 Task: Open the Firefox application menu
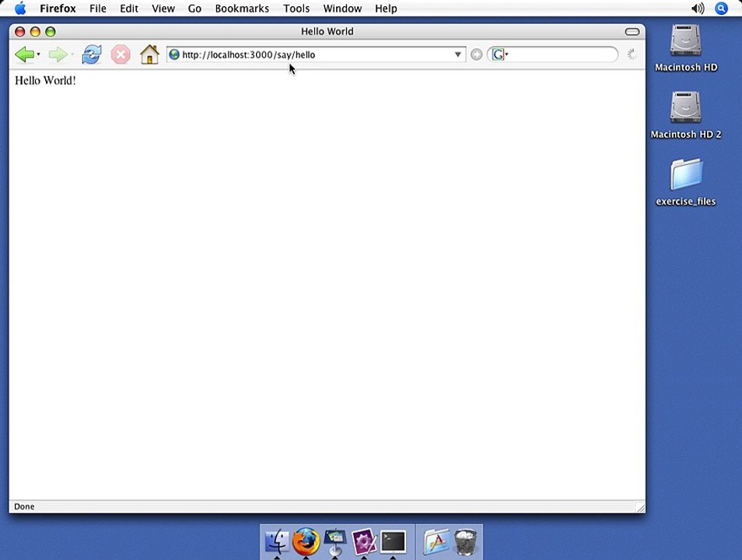(x=58, y=9)
